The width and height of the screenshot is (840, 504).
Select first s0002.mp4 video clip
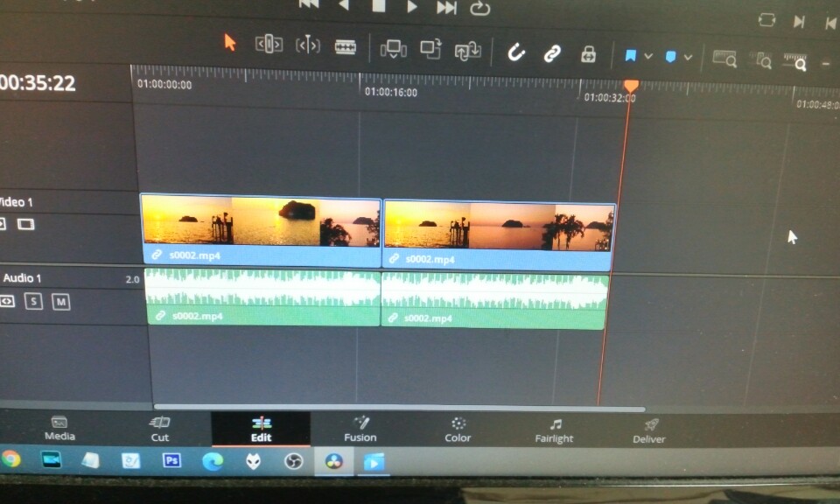(262, 231)
